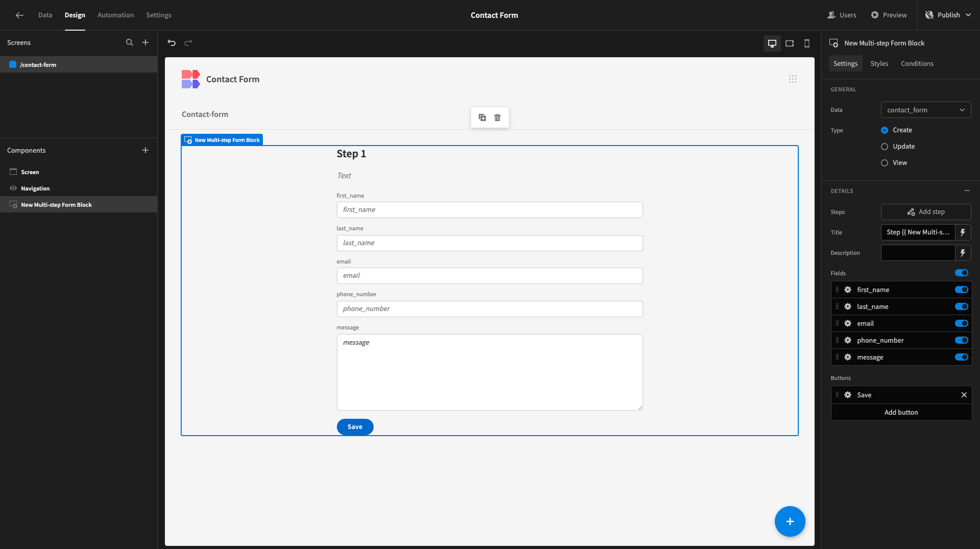980x549 pixels.
Task: Click the message text area
Action: pos(489,372)
